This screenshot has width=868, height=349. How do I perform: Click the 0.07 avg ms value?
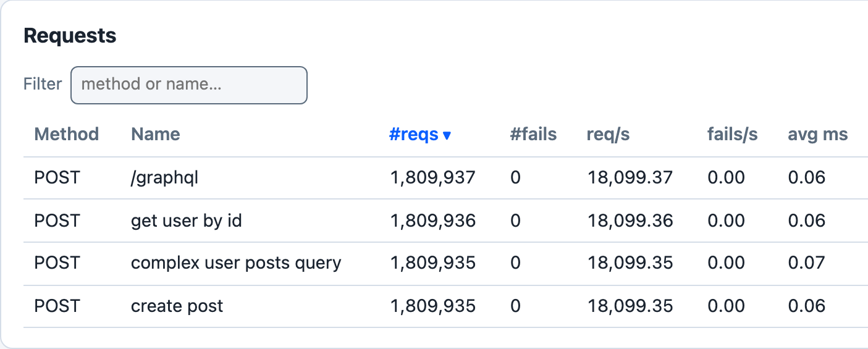(x=807, y=263)
